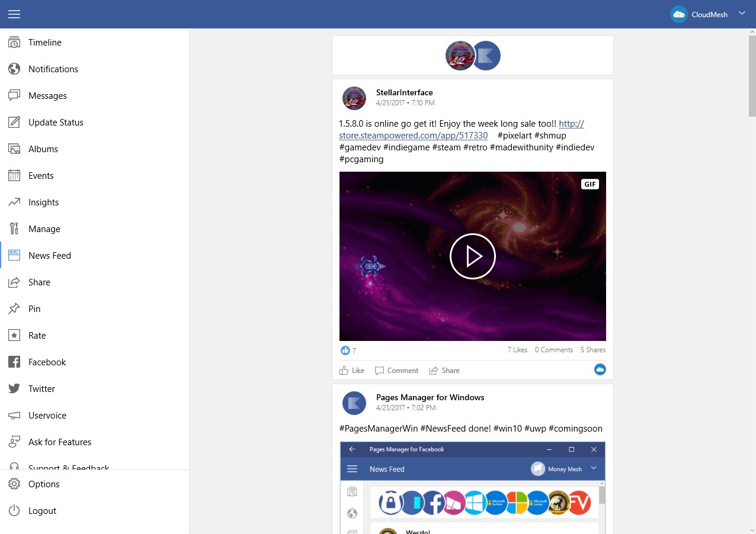Follow the store.steampowered.com link
This screenshot has width=756, height=534.
[412, 135]
